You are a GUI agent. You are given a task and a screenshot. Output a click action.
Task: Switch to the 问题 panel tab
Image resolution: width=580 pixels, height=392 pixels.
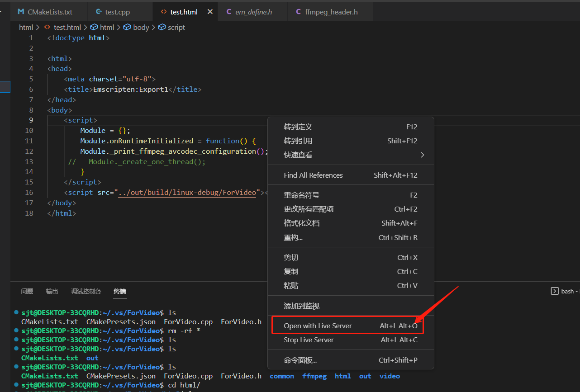coord(27,291)
